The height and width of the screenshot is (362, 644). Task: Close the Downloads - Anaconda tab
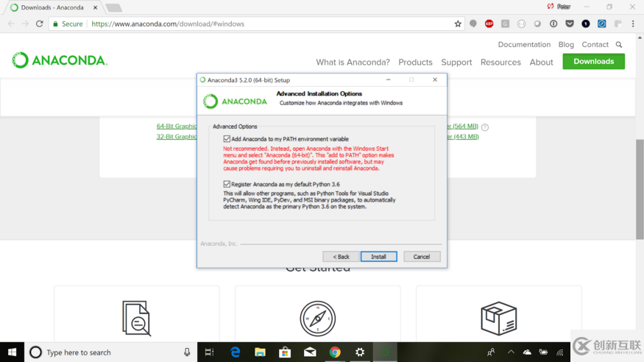(x=95, y=7)
